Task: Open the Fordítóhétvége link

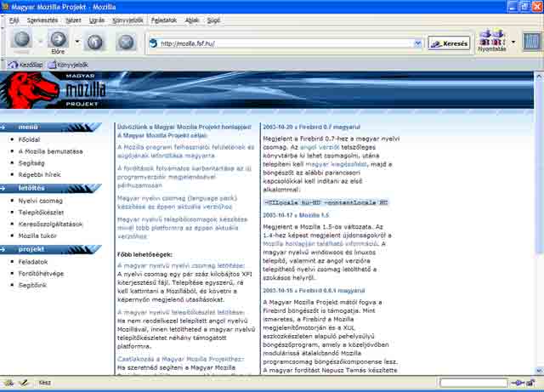Action: (41, 274)
